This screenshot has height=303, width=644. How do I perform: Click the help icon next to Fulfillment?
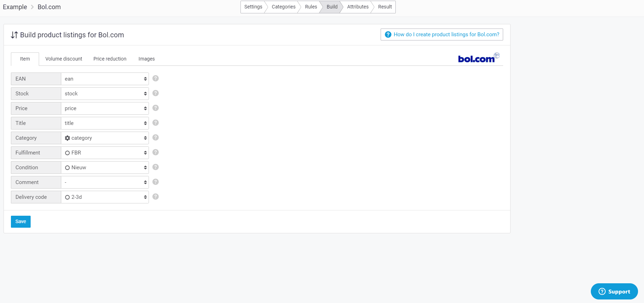click(x=156, y=152)
